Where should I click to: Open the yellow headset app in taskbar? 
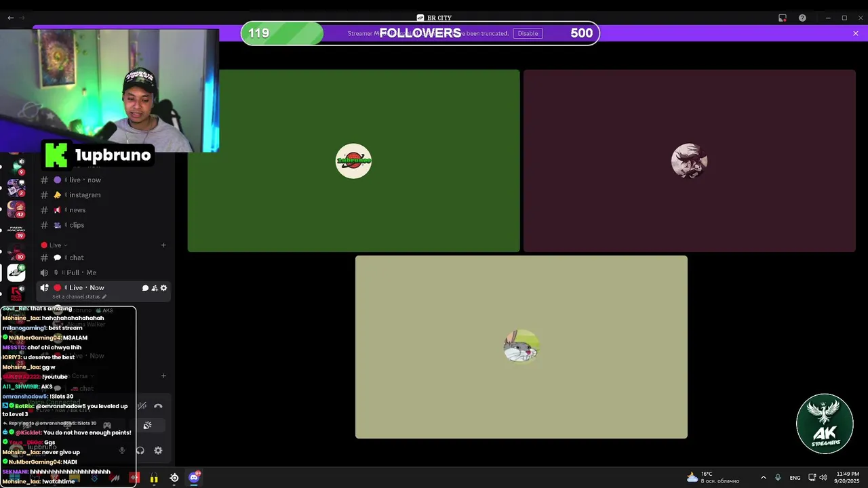(154, 479)
